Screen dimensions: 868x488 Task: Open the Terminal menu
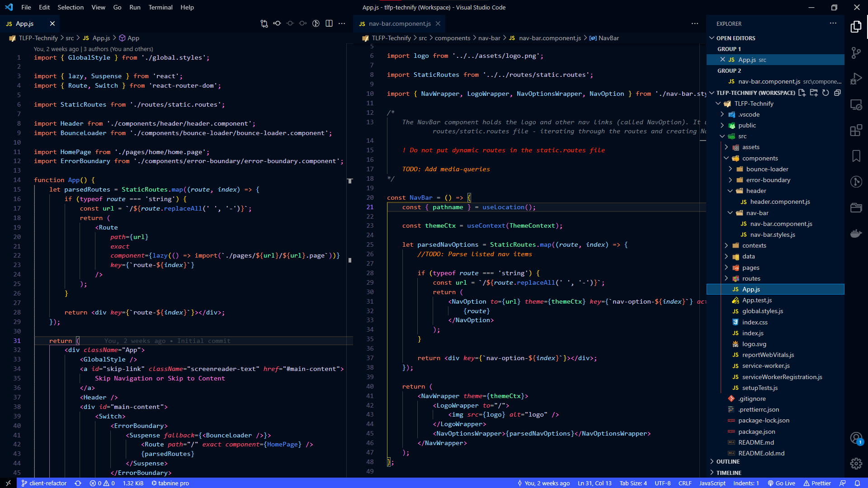[x=160, y=7]
